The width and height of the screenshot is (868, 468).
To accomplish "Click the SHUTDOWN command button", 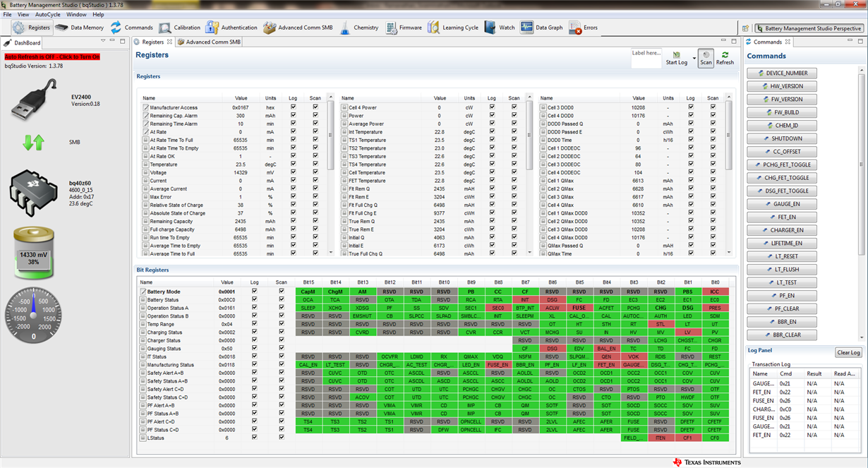I will coord(782,138).
